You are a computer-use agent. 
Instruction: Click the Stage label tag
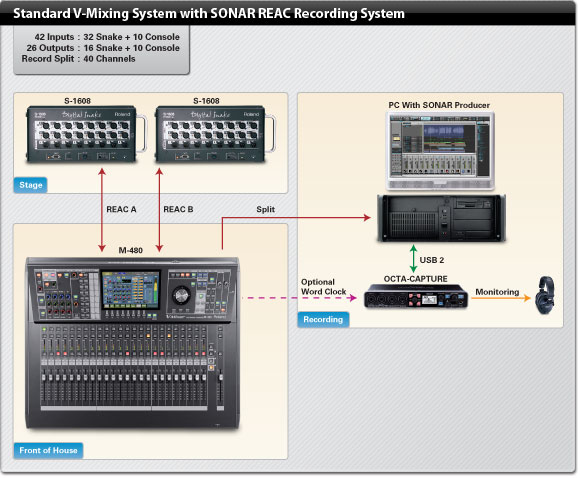point(31,185)
